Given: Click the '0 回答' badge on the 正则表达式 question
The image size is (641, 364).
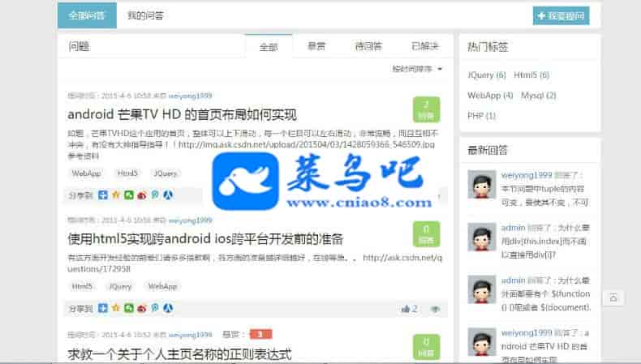Looking at the screenshot, I should [x=426, y=347].
